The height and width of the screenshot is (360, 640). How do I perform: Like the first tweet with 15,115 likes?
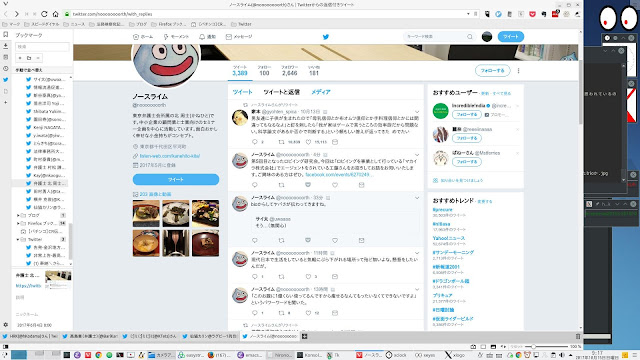pos(309,142)
